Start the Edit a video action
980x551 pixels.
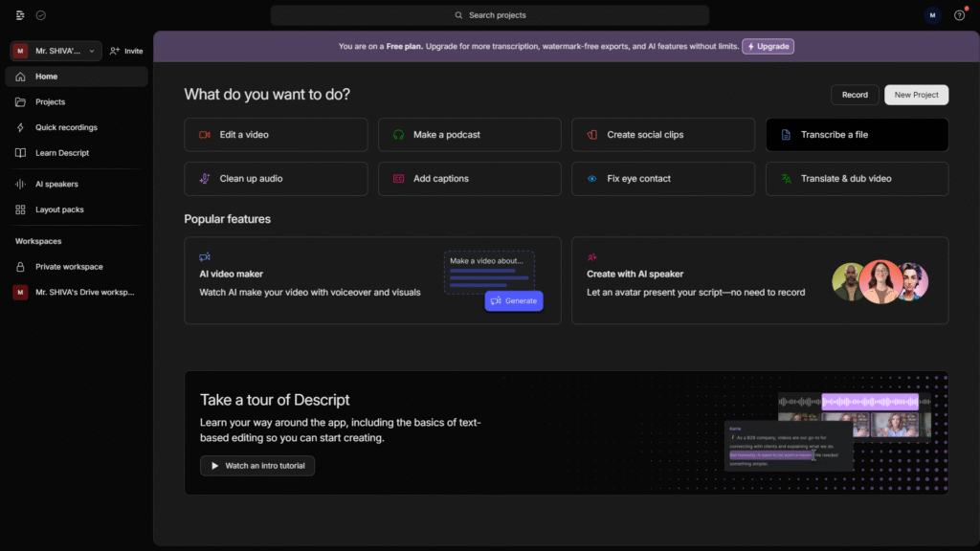tap(276, 135)
